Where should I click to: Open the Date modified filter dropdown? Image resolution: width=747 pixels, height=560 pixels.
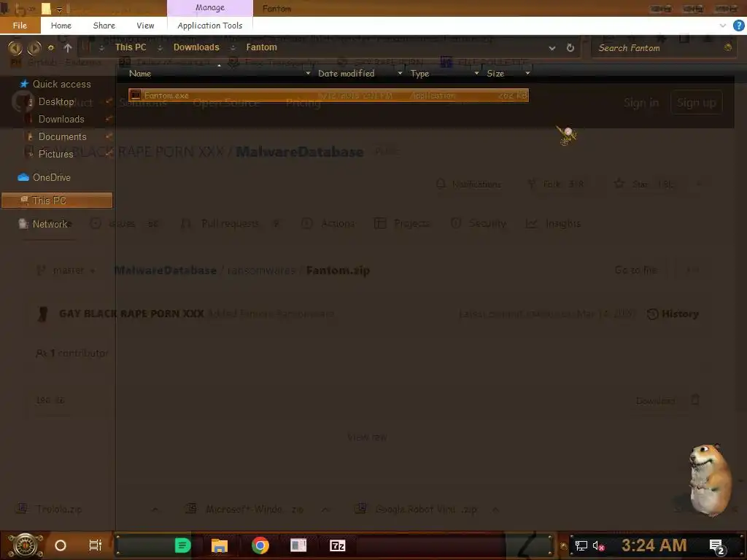(x=400, y=74)
